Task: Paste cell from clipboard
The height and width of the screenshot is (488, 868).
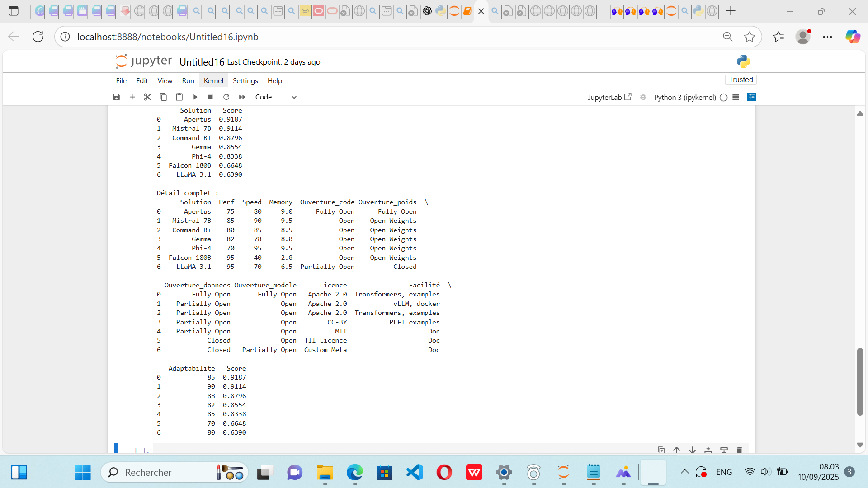Action: (179, 97)
